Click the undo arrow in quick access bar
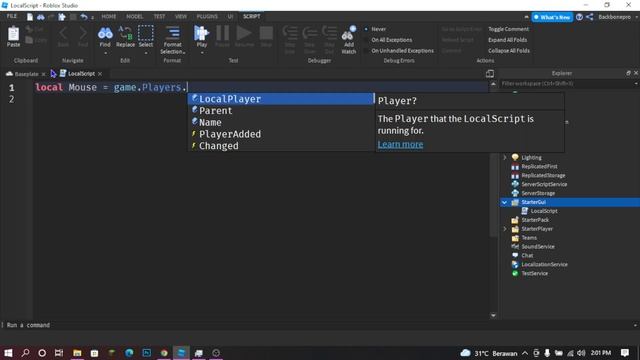 click(x=84, y=17)
